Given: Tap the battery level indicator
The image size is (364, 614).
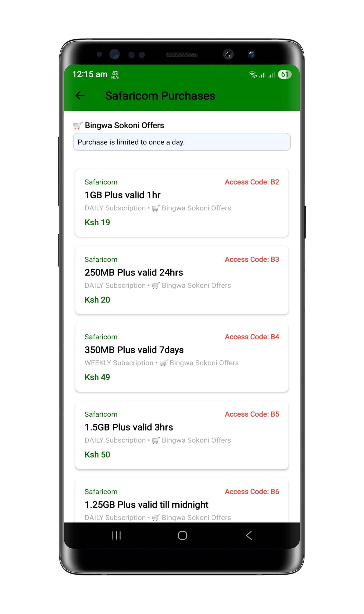Looking at the screenshot, I should tap(284, 74).
